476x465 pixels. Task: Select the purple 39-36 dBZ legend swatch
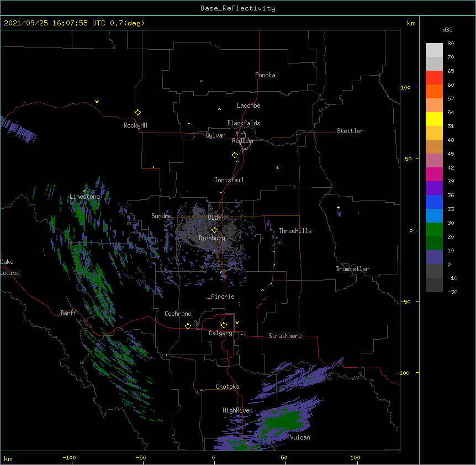pyautogui.click(x=434, y=188)
